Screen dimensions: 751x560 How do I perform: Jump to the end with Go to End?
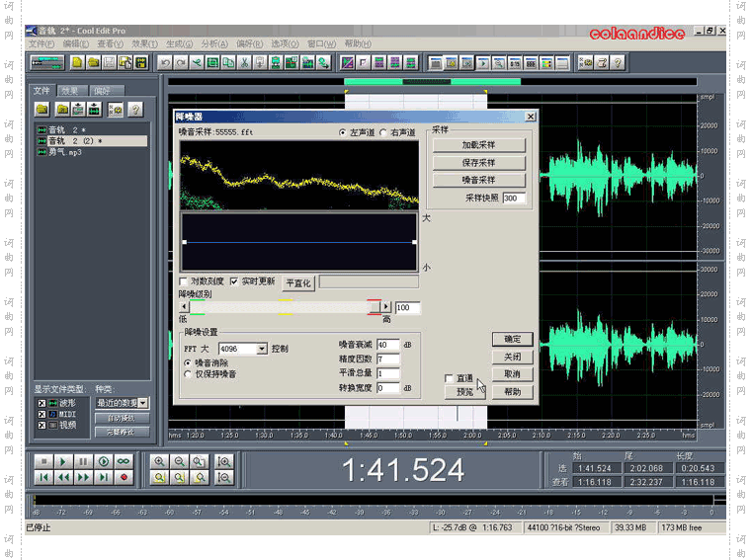104,477
